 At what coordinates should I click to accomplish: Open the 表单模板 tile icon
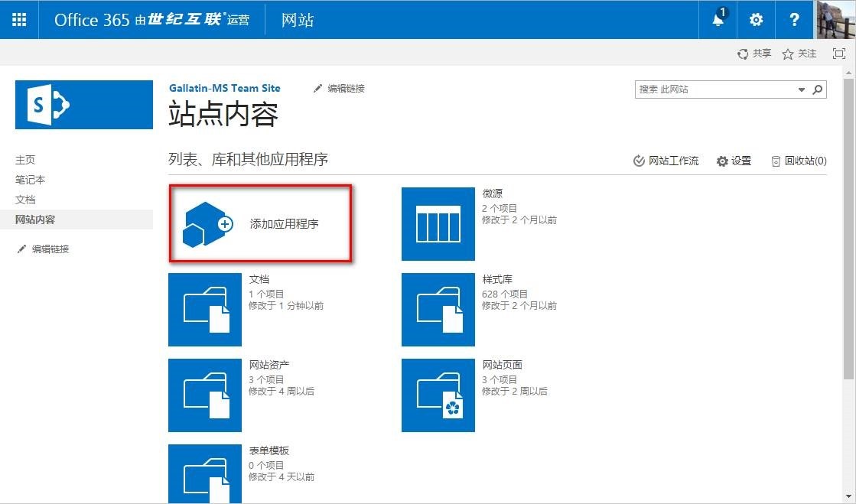click(x=205, y=473)
